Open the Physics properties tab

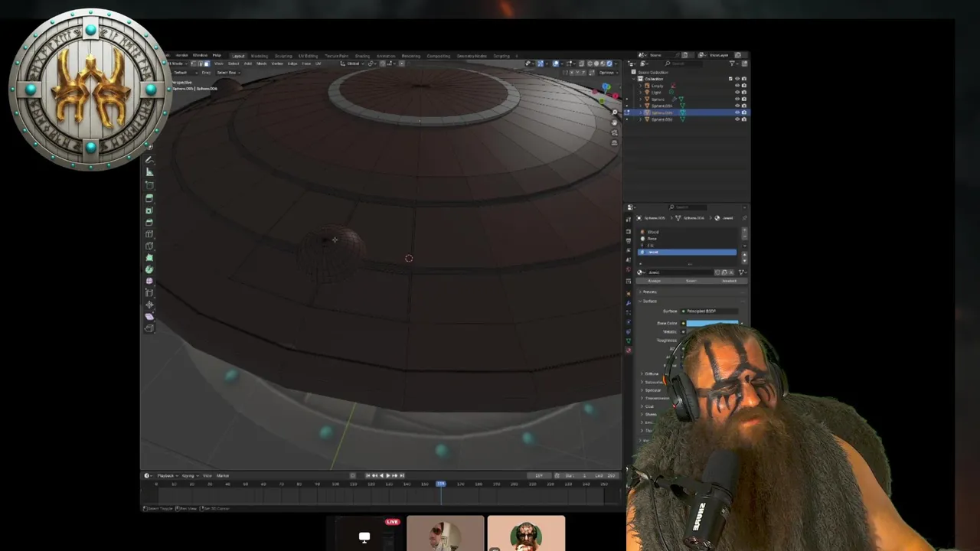pyautogui.click(x=629, y=322)
